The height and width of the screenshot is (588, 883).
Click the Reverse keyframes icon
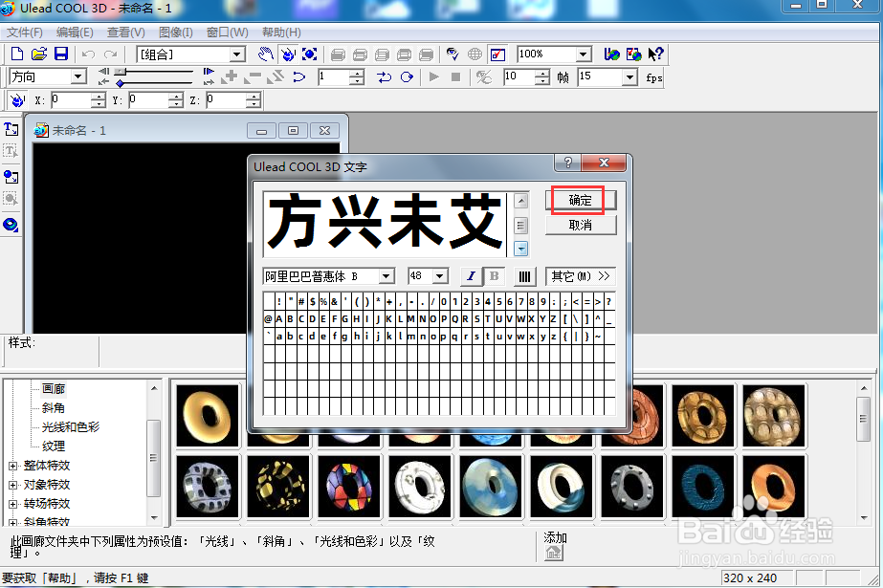point(276,77)
